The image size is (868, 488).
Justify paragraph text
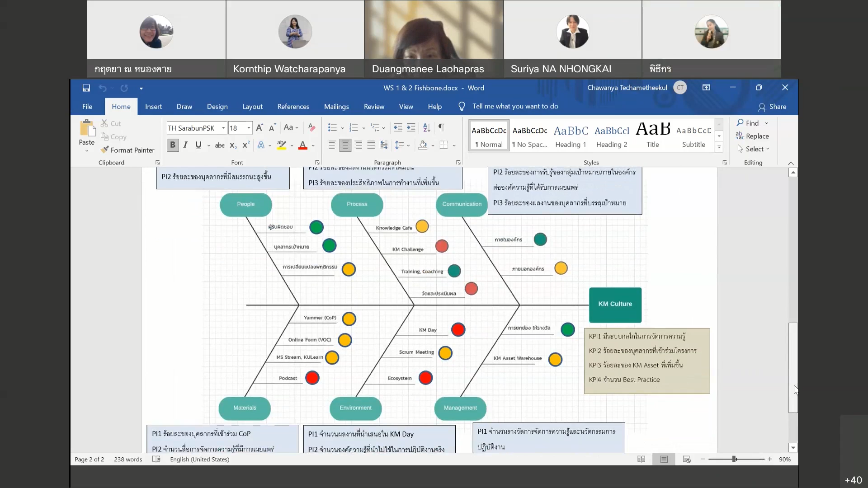click(x=371, y=145)
